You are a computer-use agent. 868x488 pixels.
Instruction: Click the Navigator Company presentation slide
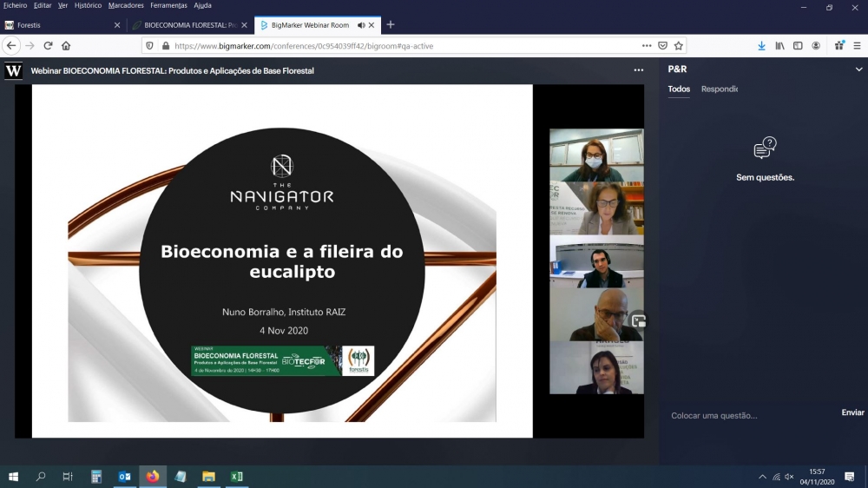(x=282, y=260)
